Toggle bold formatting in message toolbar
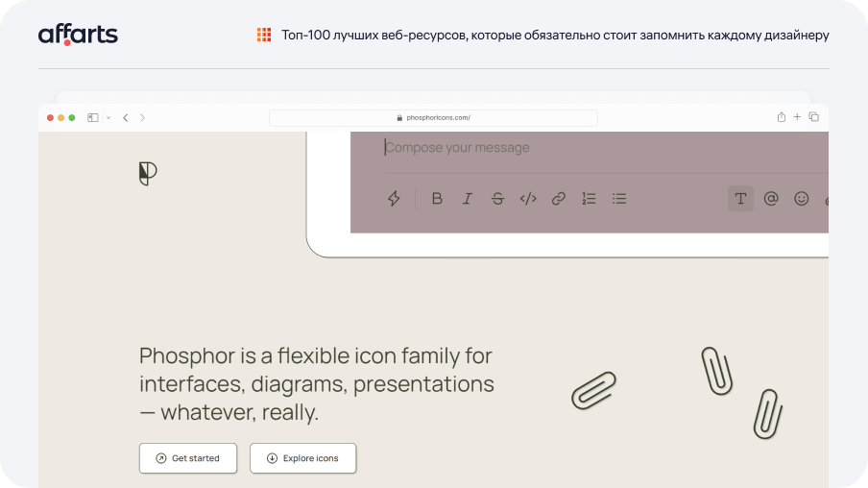The width and height of the screenshot is (868, 488). [437, 198]
